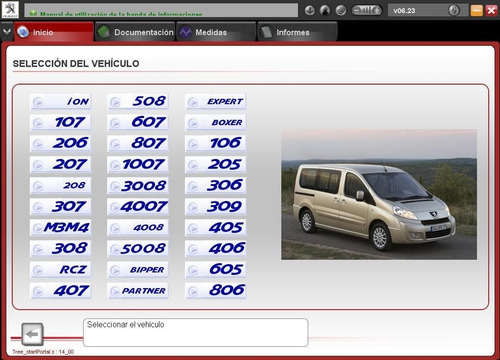The image size is (500, 360).
Task: Select the 407 model
Action: click(x=60, y=291)
